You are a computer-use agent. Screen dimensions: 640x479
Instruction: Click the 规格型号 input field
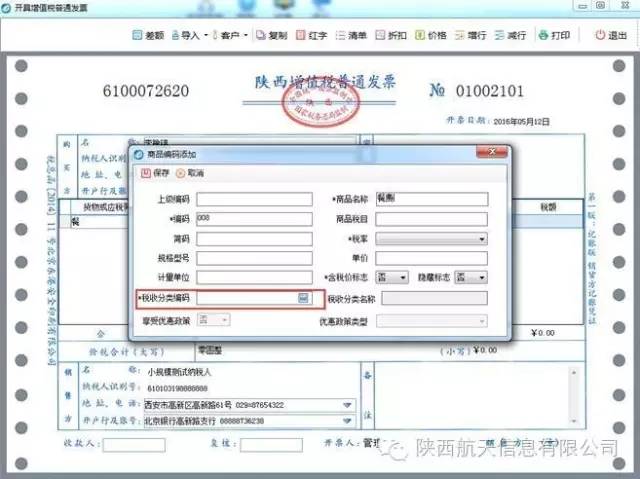[x=254, y=258]
